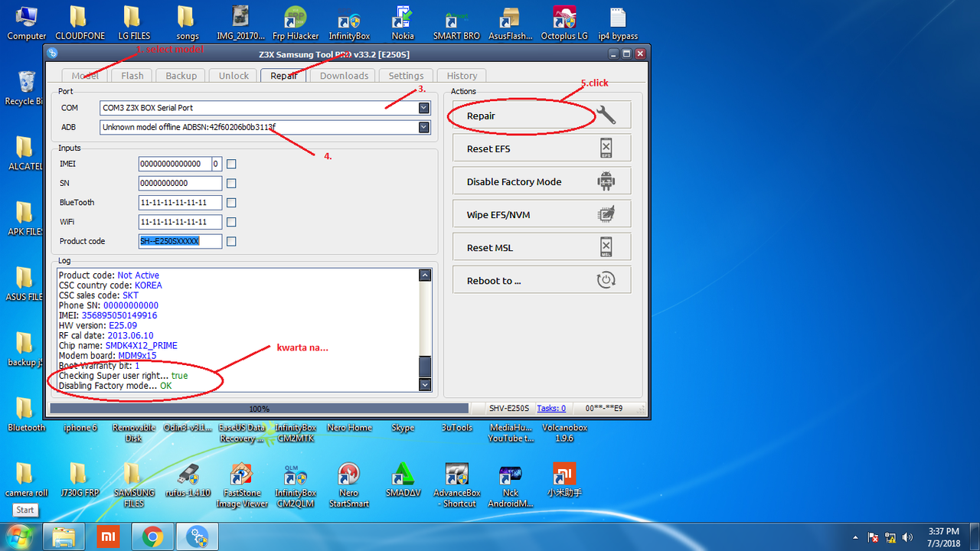This screenshot has height=551, width=980.
Task: Check the Product code checkbox
Action: point(231,241)
